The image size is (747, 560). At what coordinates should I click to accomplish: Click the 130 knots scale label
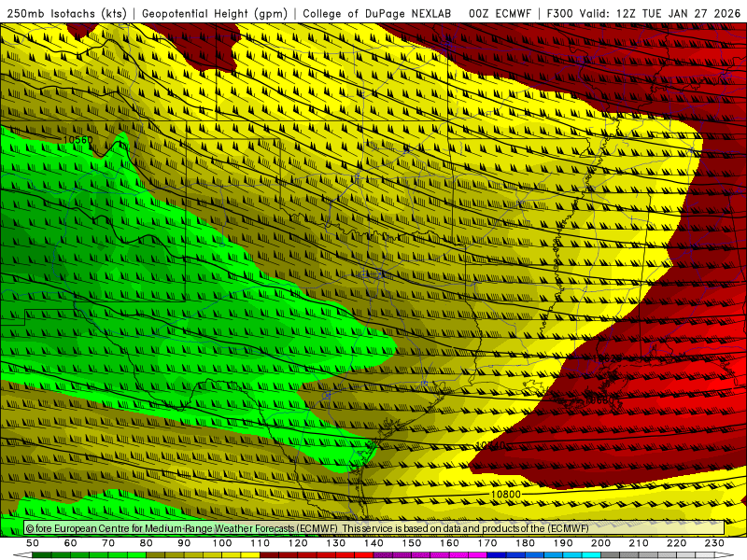pyautogui.click(x=336, y=543)
